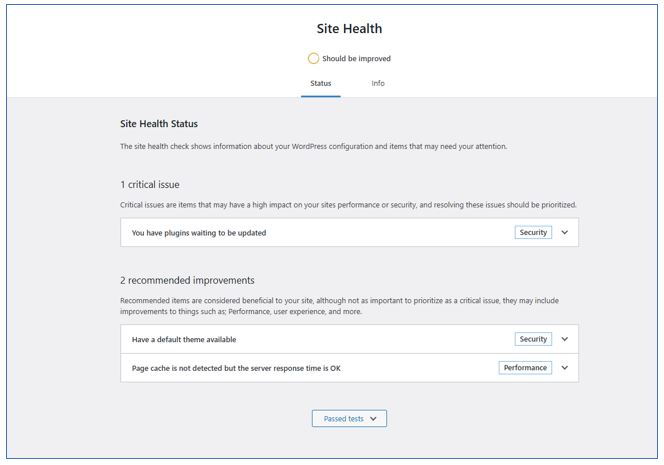Screen dimensions: 664x465
Task: Click the Site Health page title
Action: point(349,29)
